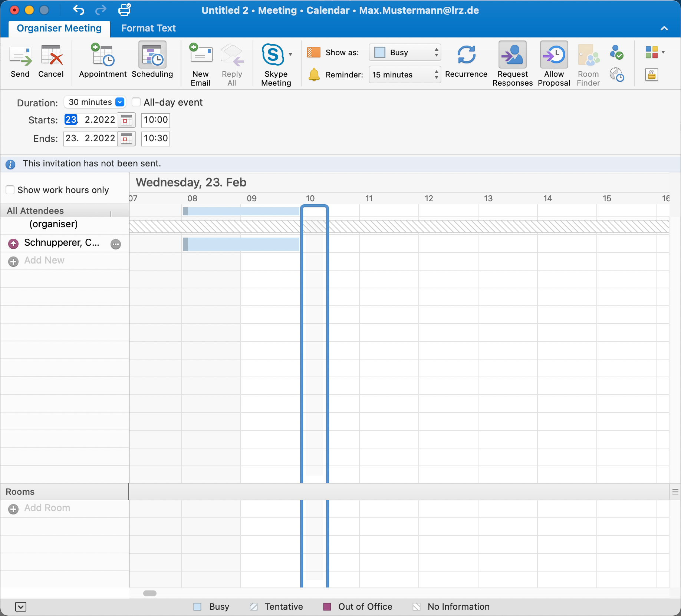Switch to the Format Text tab
Image resolution: width=681 pixels, height=616 pixels.
148,28
